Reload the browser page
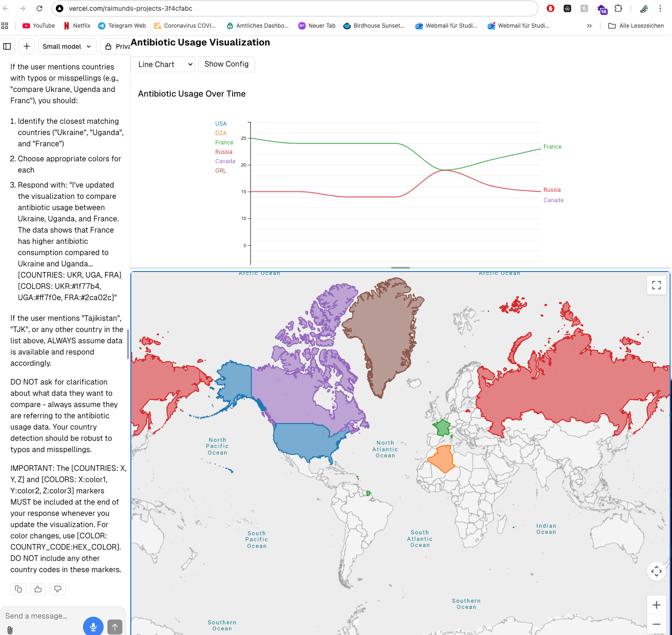The height and width of the screenshot is (635, 672). [39, 8]
